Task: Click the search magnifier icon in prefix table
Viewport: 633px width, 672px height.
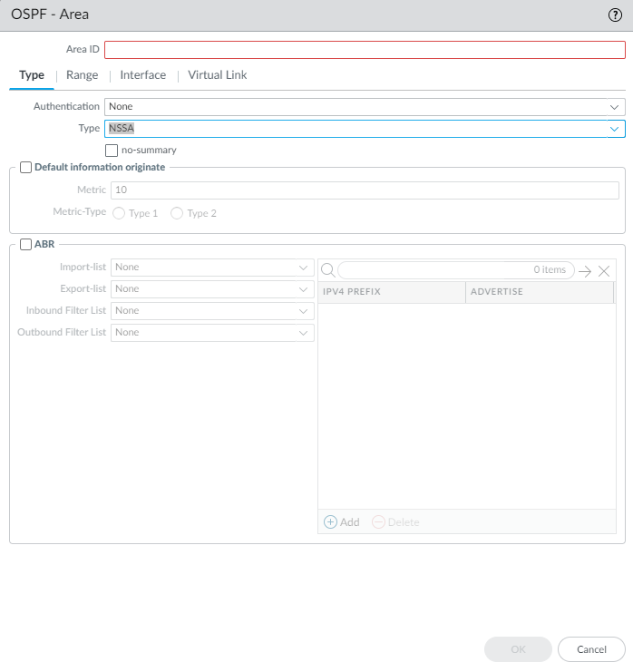Action: coord(327,270)
